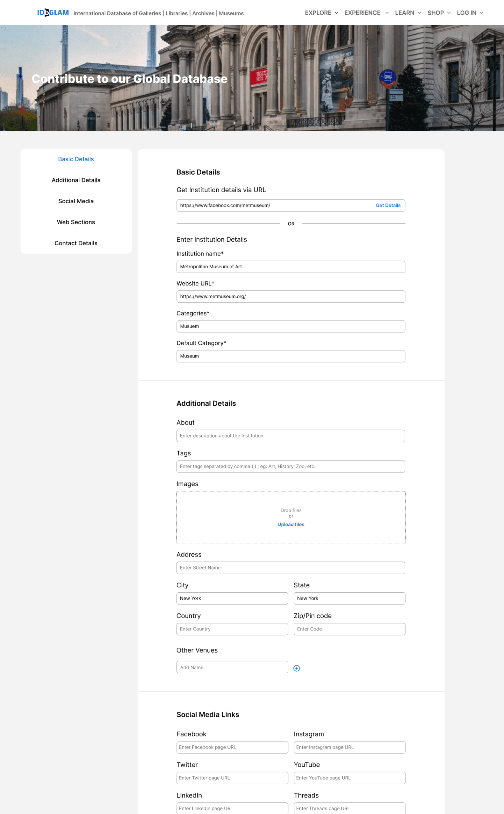Open the Categories field
Image resolution: width=504 pixels, height=814 pixels.
[x=291, y=326]
